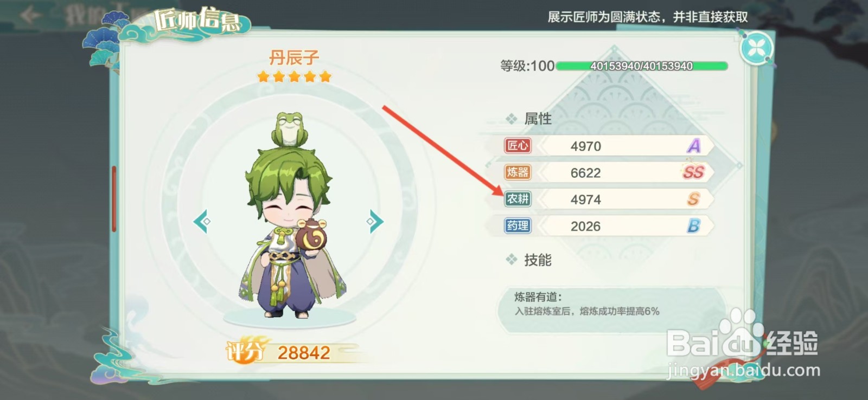Show the next craftsman with right arrow
This screenshot has width=868, height=400.
(x=375, y=221)
